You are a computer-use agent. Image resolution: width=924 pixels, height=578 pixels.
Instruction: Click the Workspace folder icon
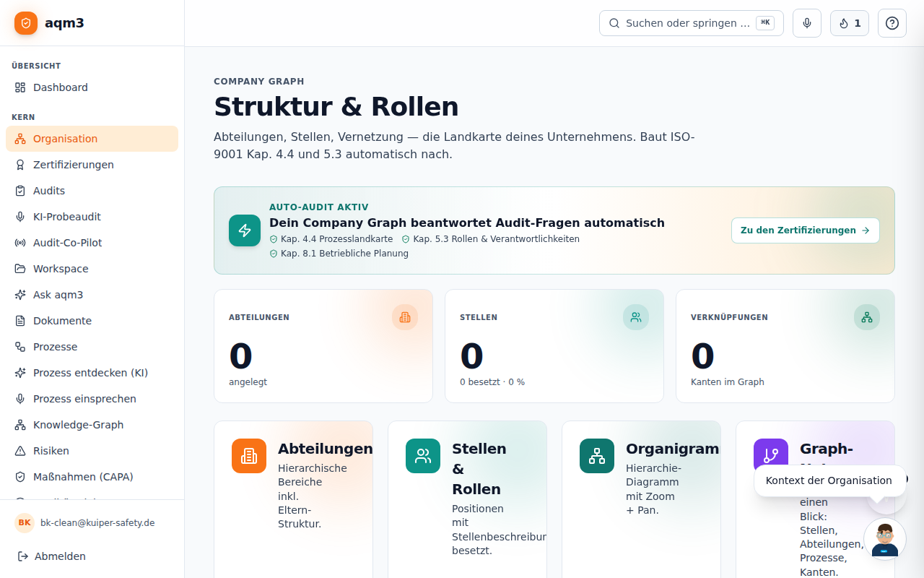click(x=20, y=269)
